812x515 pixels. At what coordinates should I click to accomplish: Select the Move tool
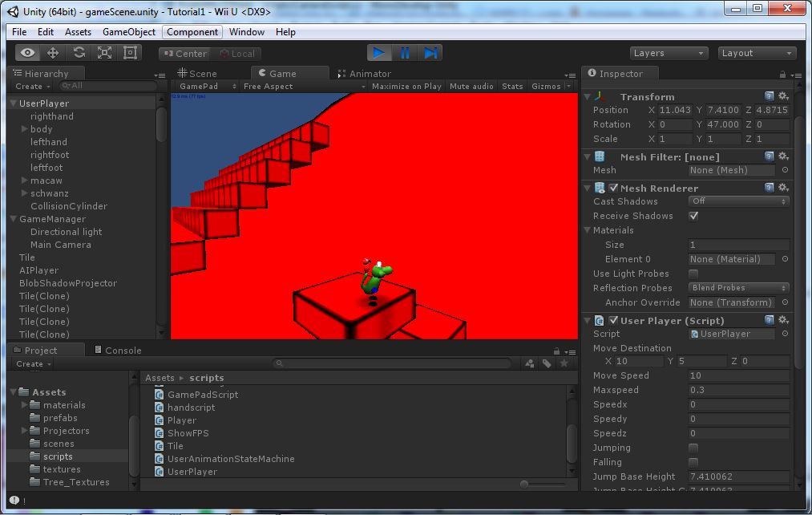(x=53, y=53)
